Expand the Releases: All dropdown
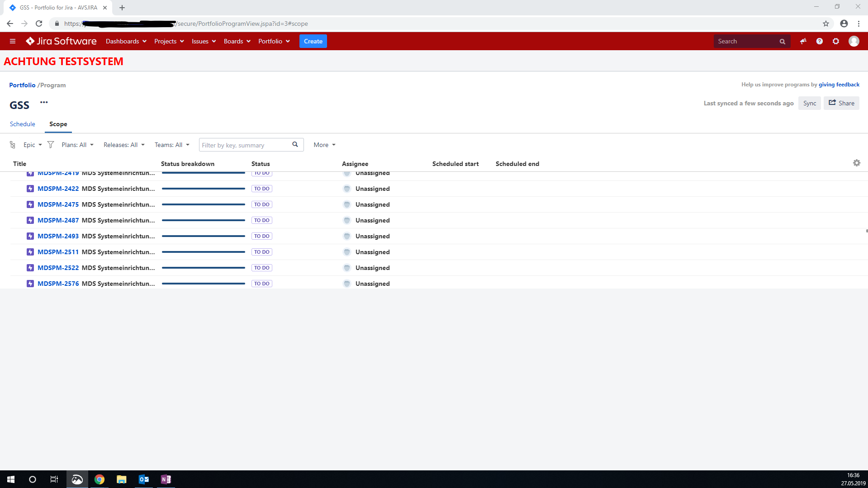 coord(124,145)
